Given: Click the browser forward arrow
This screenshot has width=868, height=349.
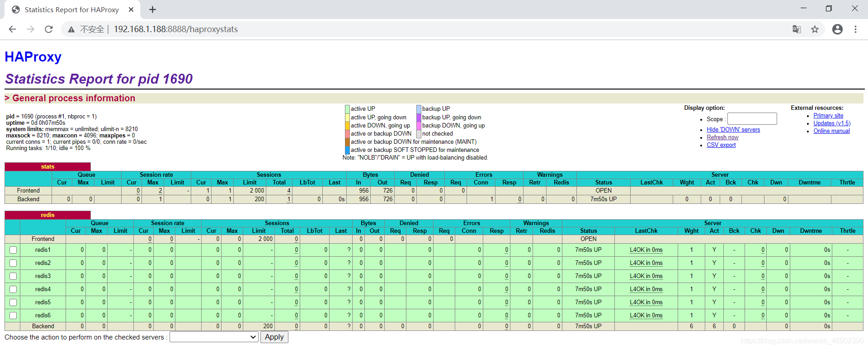Looking at the screenshot, I should tap(30, 29).
